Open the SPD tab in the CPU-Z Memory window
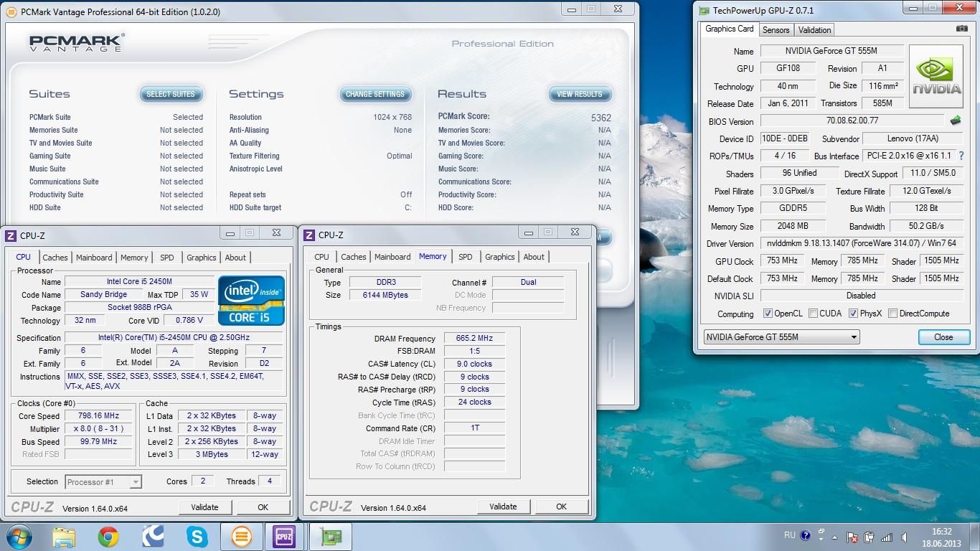 [466, 257]
